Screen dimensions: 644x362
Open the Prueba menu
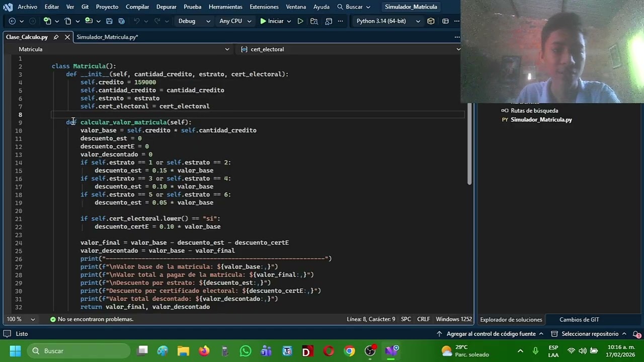[193, 7]
